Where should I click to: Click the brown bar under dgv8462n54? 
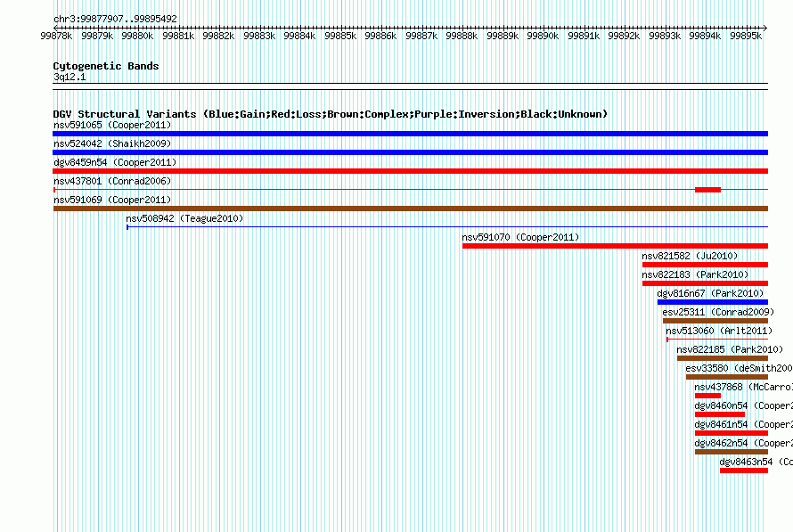coord(732,452)
